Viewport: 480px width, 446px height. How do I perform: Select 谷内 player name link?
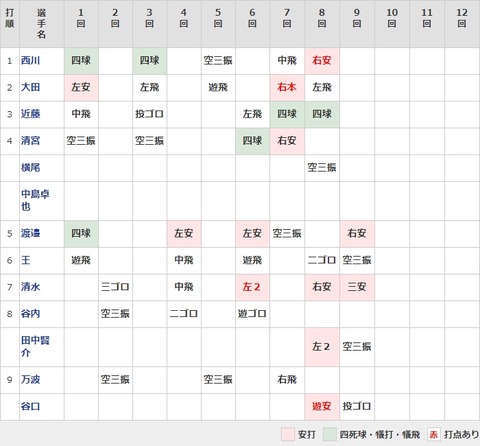click(30, 313)
